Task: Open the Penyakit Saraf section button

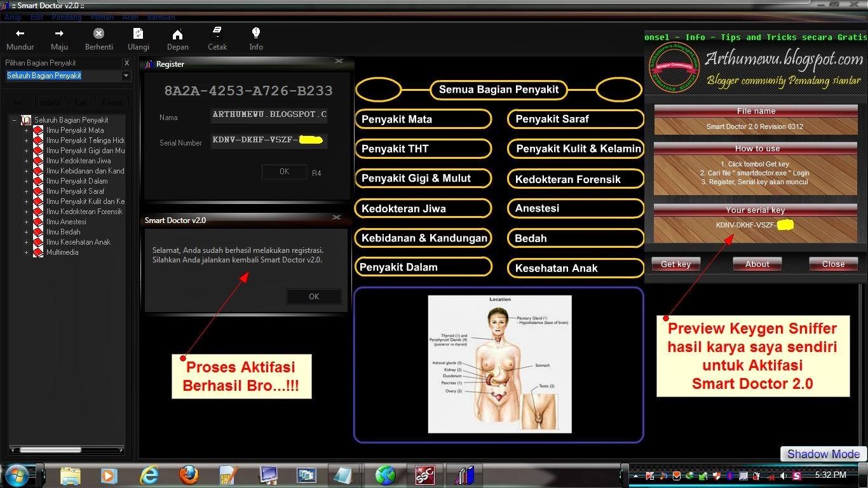Action: (x=576, y=119)
